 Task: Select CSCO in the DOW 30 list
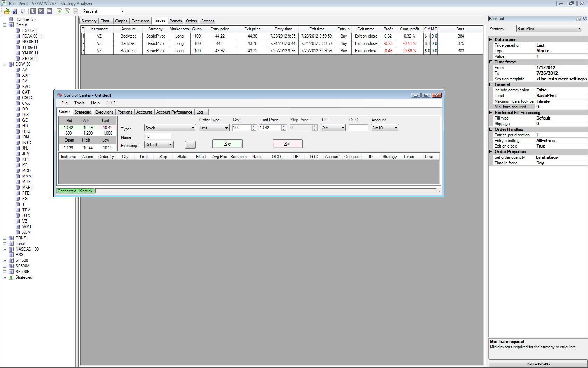(27, 98)
